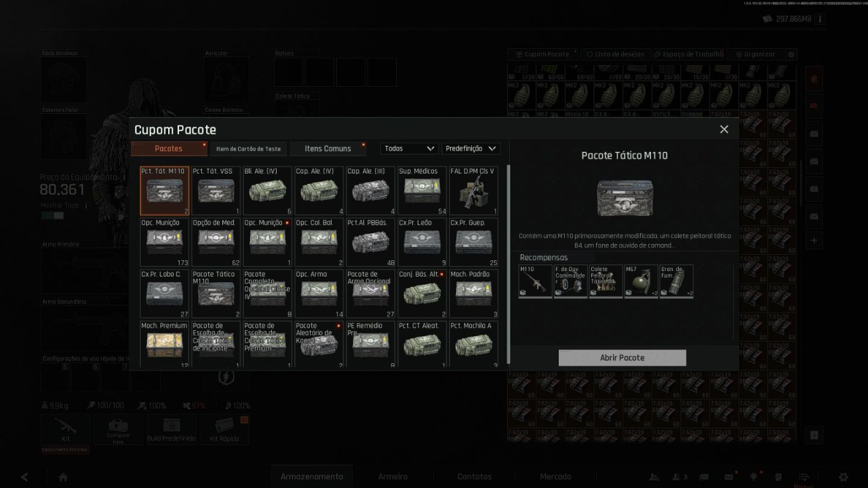Toggle the Mostrar Traje switch
Viewport: 868px width, 488px height.
coord(52,216)
